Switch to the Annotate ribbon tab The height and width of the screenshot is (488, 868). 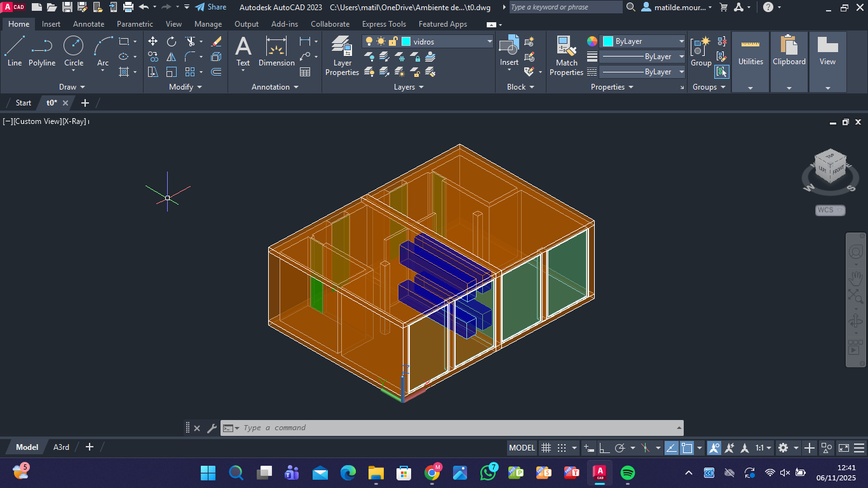88,24
